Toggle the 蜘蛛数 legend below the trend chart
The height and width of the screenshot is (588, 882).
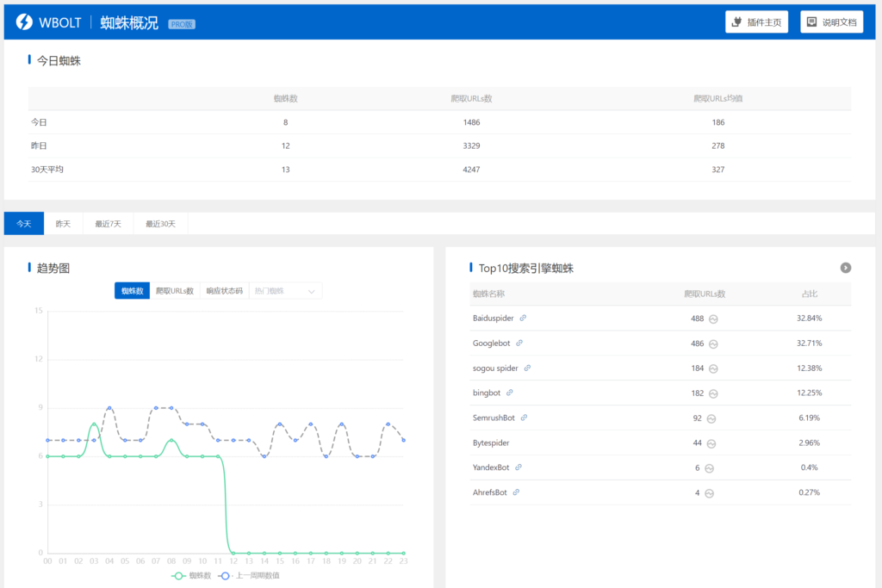click(193, 577)
